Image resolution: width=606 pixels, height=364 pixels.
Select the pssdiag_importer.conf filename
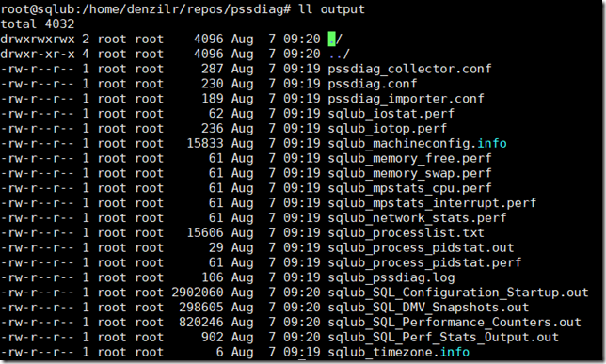pos(406,99)
